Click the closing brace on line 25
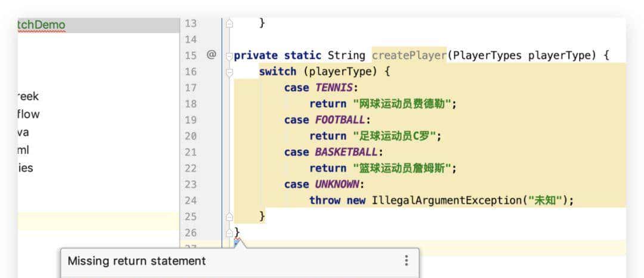Screen dimensions: 644x278 (262, 217)
